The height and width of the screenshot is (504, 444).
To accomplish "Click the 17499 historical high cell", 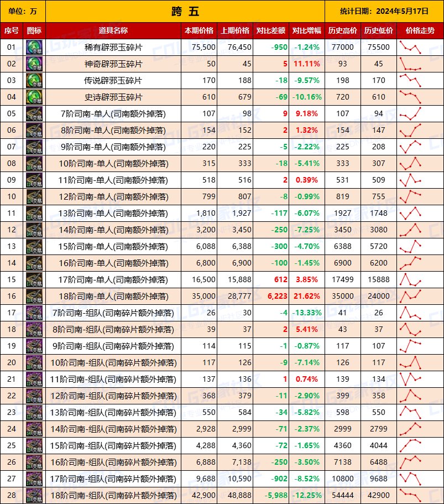I will tap(343, 279).
